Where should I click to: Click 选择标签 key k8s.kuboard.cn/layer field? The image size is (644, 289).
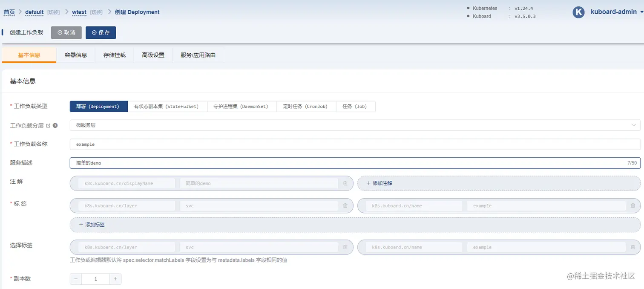[x=126, y=247]
